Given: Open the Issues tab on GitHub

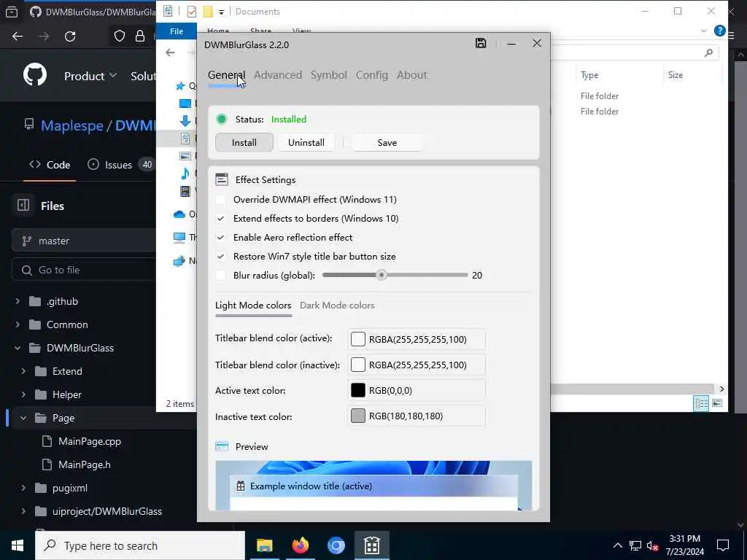Looking at the screenshot, I should [120, 165].
